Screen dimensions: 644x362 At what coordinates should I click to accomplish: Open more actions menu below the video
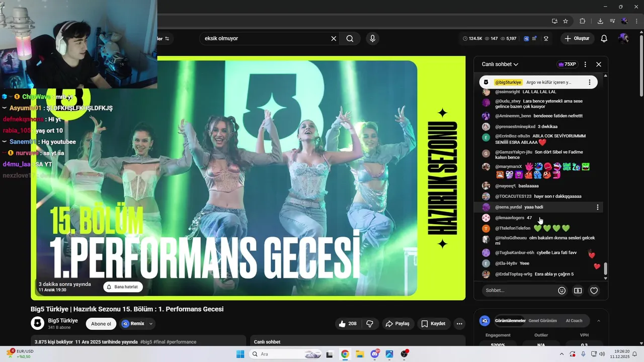[459, 324]
